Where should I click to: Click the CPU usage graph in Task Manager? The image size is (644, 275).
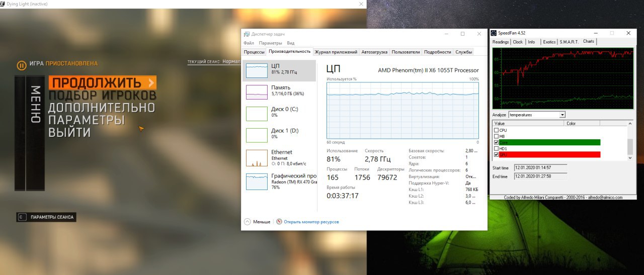[403, 111]
